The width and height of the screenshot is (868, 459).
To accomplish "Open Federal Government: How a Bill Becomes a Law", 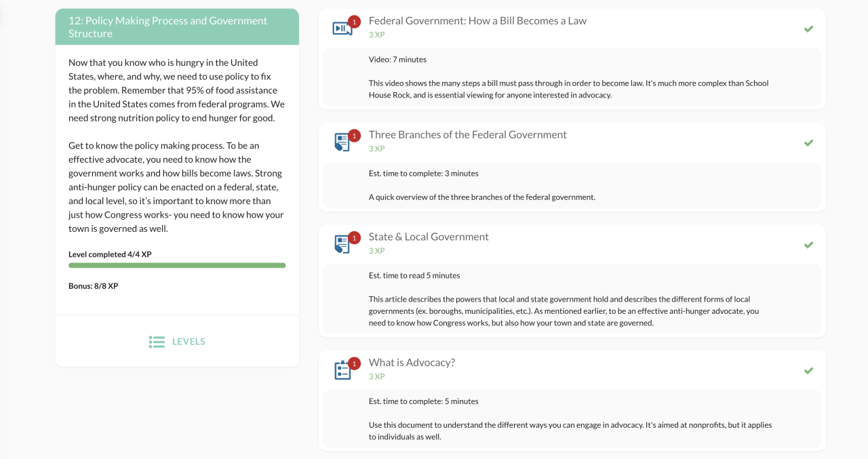I will (x=477, y=21).
